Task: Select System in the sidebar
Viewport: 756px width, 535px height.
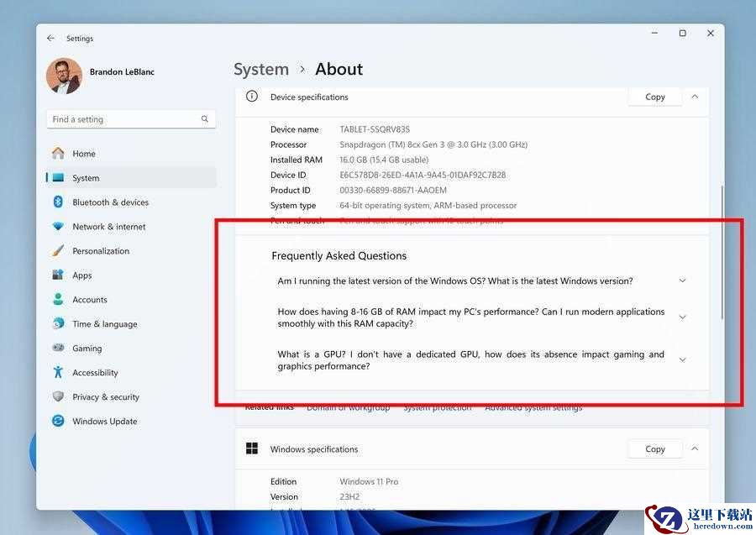Action: pos(131,178)
